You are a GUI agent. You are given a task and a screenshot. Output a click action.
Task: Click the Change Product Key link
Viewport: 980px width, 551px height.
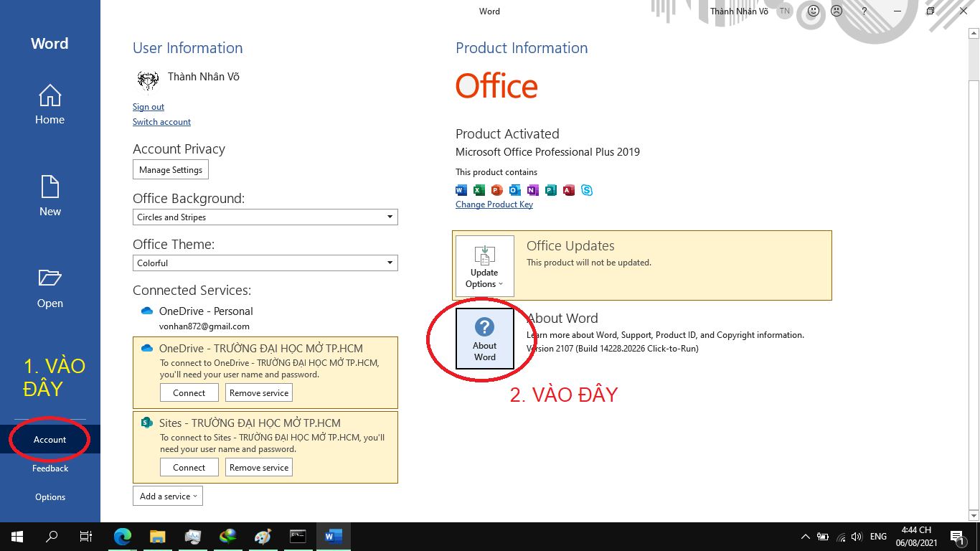click(494, 204)
